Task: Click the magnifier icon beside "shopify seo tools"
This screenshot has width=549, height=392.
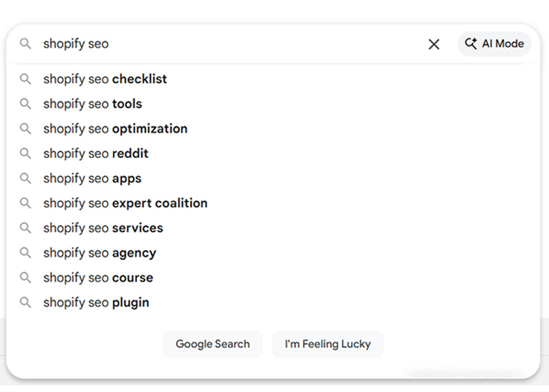Action: [x=25, y=104]
